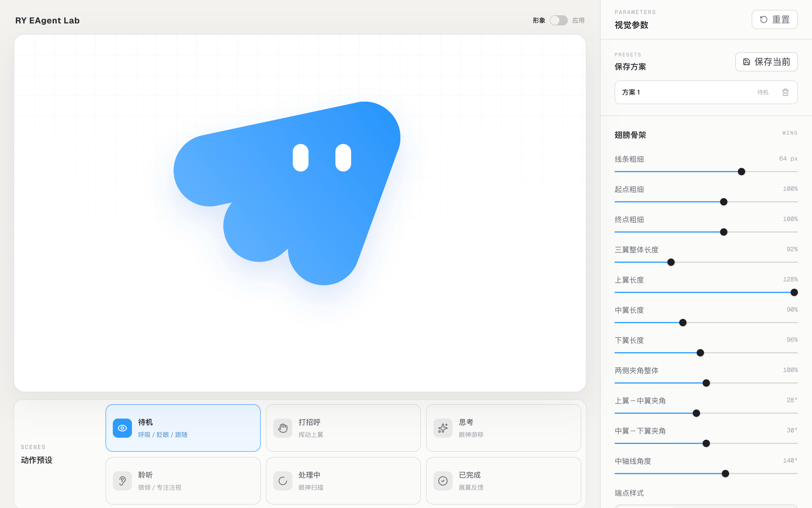Image resolution: width=812 pixels, height=508 pixels.
Task: Click the 微倾 / 专注注视 subtitle
Action: click(160, 487)
